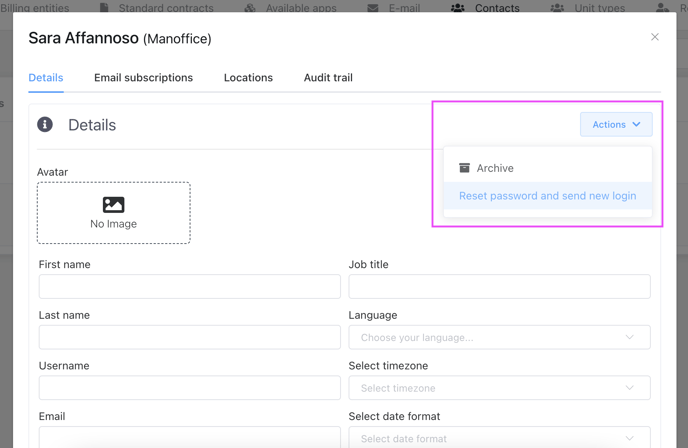Click the Standard contracts document icon
688x448 pixels.
pyautogui.click(x=104, y=8)
